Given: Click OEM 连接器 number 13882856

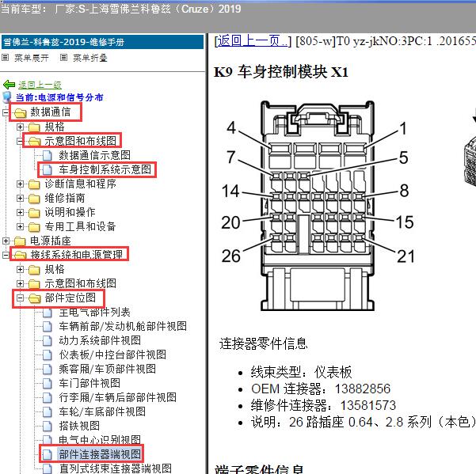Looking at the screenshot, I should 363,389.
